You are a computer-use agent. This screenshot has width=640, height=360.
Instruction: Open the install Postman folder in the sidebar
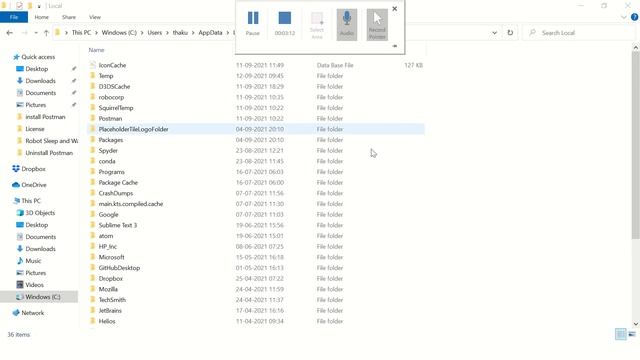[x=45, y=117]
